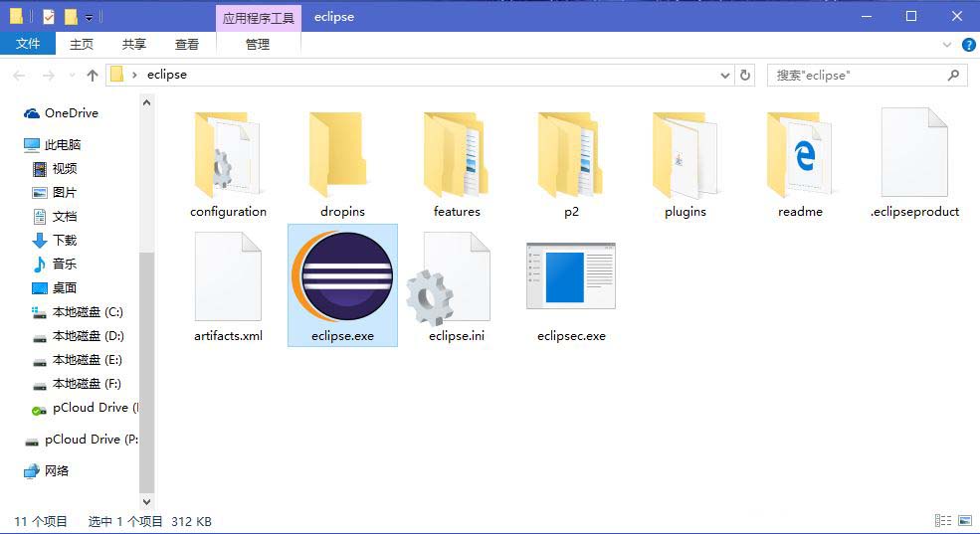Select the .eclipseproduct file
980x534 pixels.
914,164
